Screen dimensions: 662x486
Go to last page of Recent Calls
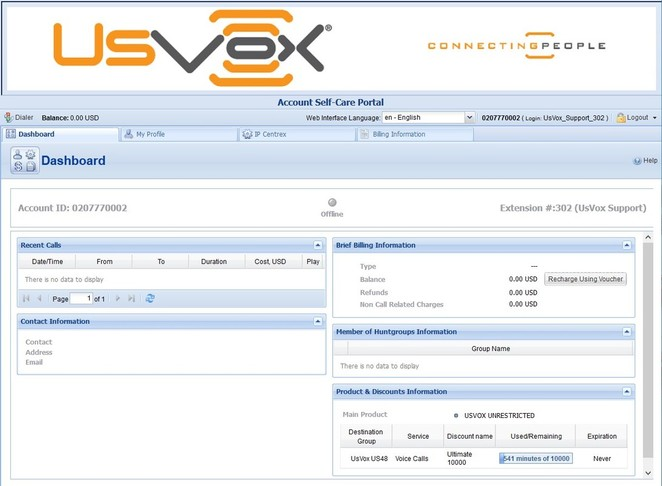131,299
